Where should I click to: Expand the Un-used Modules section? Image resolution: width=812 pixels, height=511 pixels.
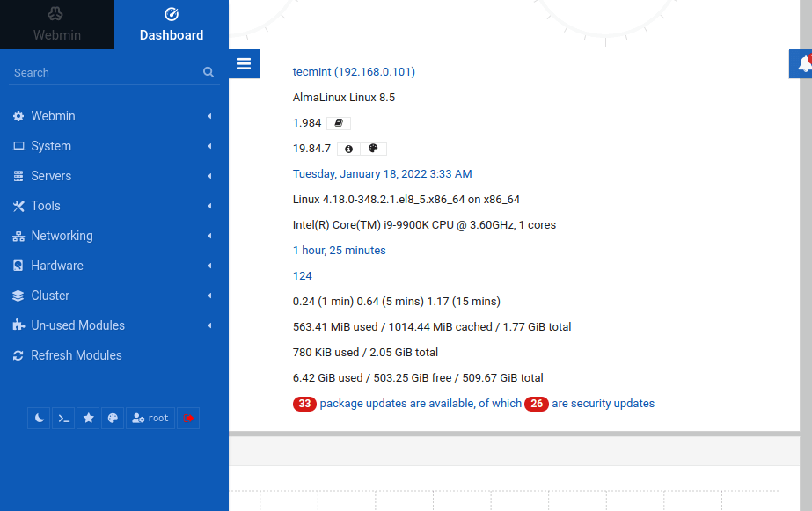pyautogui.click(x=77, y=325)
